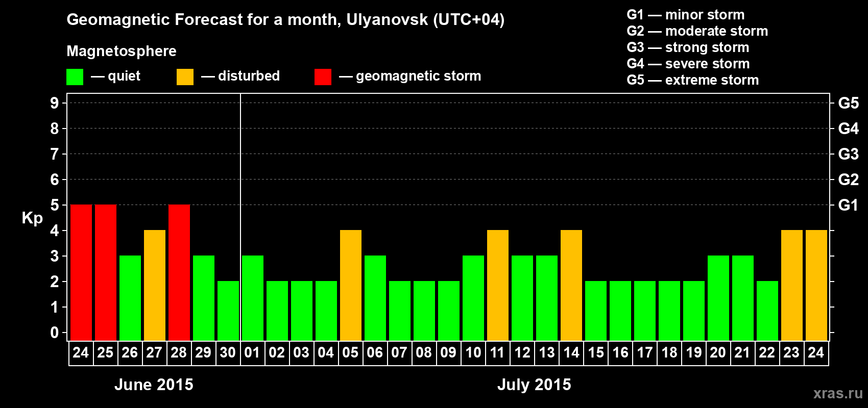The image size is (868, 408).
Task: Click the Kp value 9 on axis
Action: [x=55, y=103]
